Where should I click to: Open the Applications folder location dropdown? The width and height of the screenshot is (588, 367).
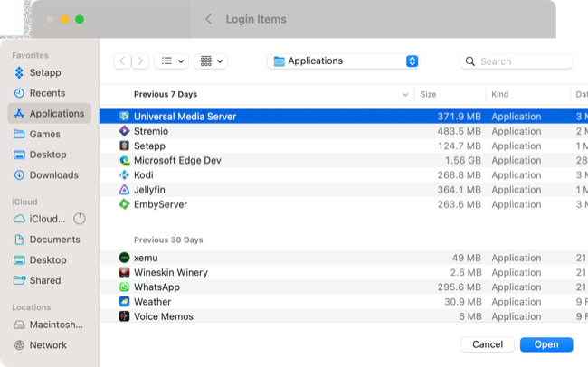[x=344, y=61]
